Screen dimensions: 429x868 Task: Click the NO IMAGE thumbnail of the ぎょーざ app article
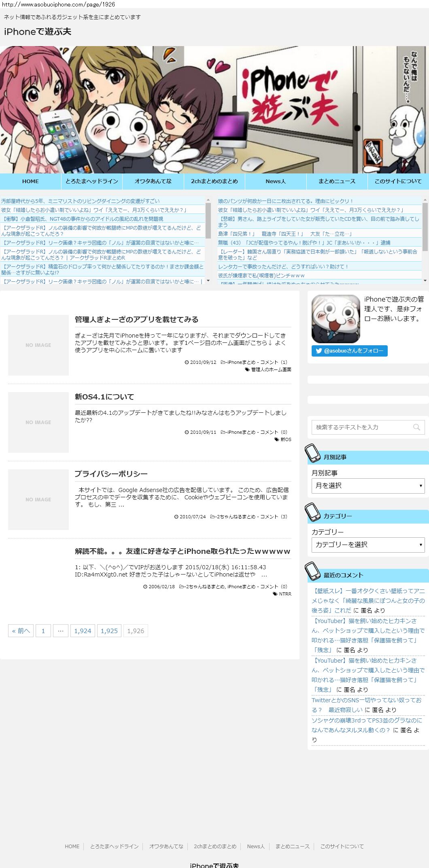tap(38, 345)
